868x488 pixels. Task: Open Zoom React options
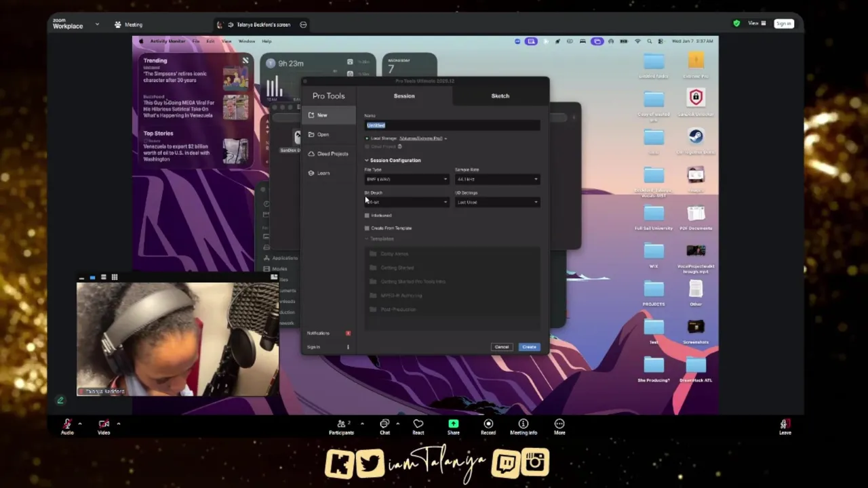coord(418,426)
